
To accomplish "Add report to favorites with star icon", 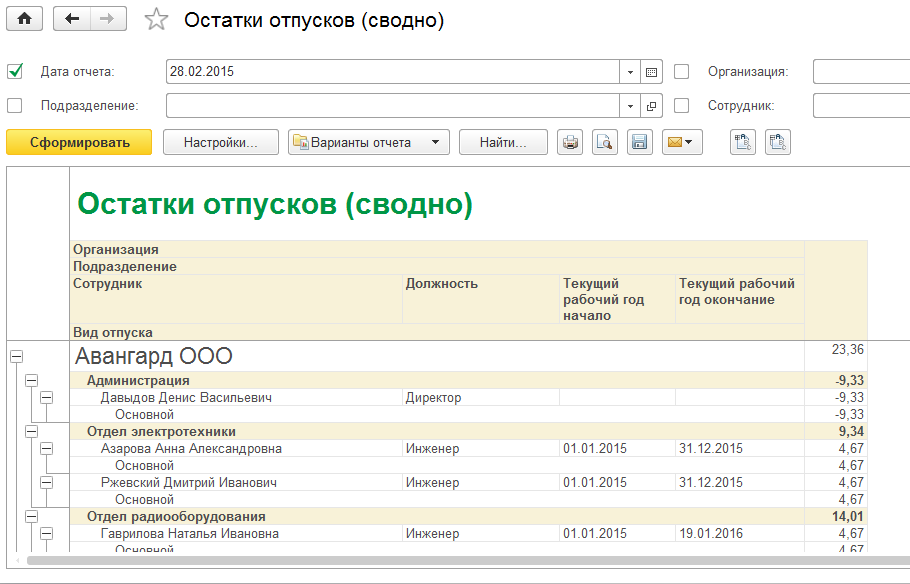I will pos(156,20).
